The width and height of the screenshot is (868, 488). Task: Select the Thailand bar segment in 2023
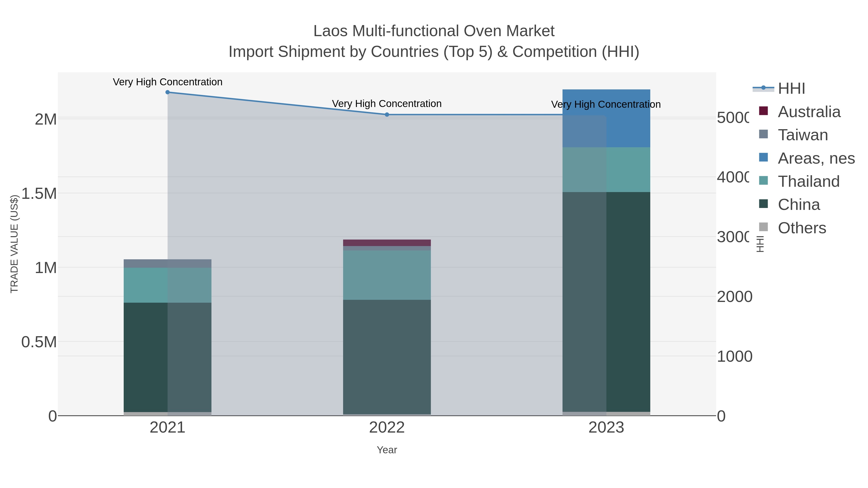click(606, 170)
